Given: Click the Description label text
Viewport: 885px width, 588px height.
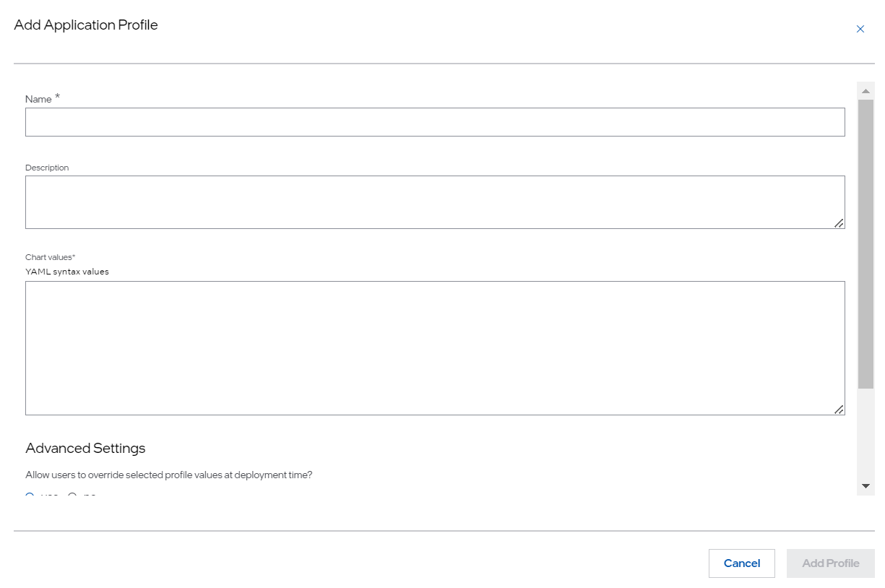Looking at the screenshot, I should (x=47, y=168).
